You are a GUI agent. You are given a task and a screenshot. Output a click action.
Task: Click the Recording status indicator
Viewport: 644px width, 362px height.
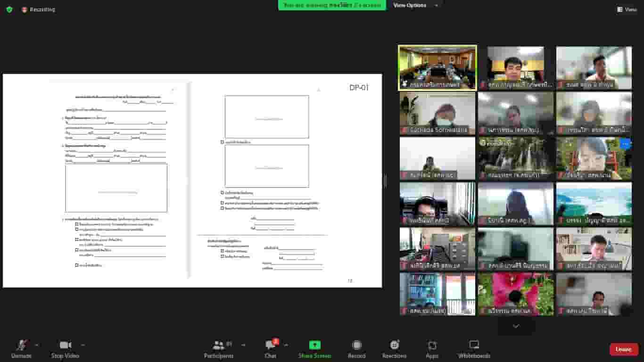click(39, 9)
